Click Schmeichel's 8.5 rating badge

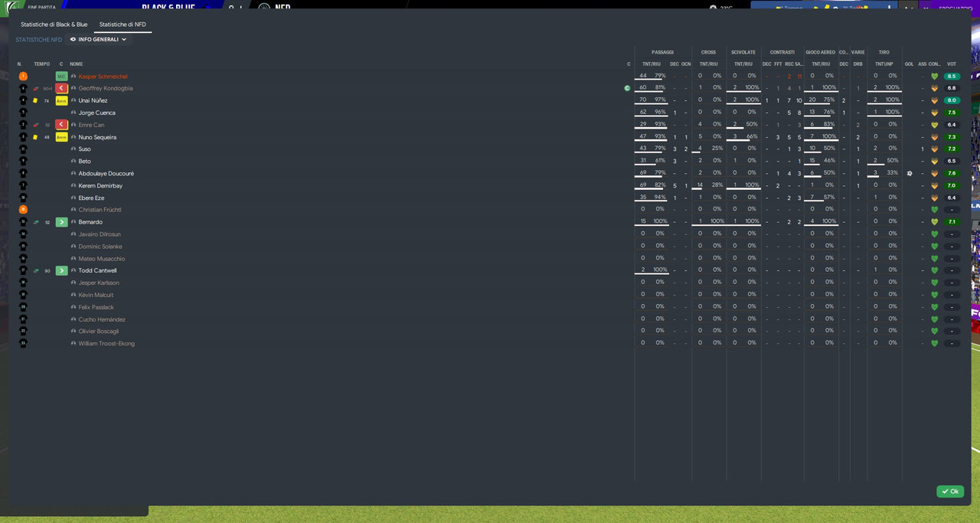pos(952,77)
